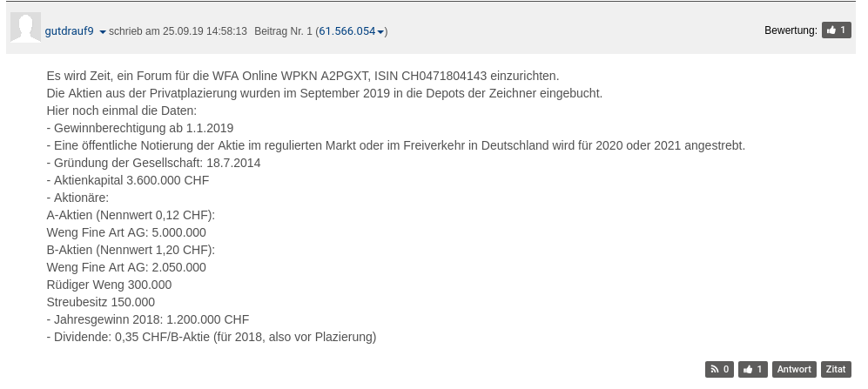
Task: Click the 'Bewertung:' label text
Action: (791, 30)
